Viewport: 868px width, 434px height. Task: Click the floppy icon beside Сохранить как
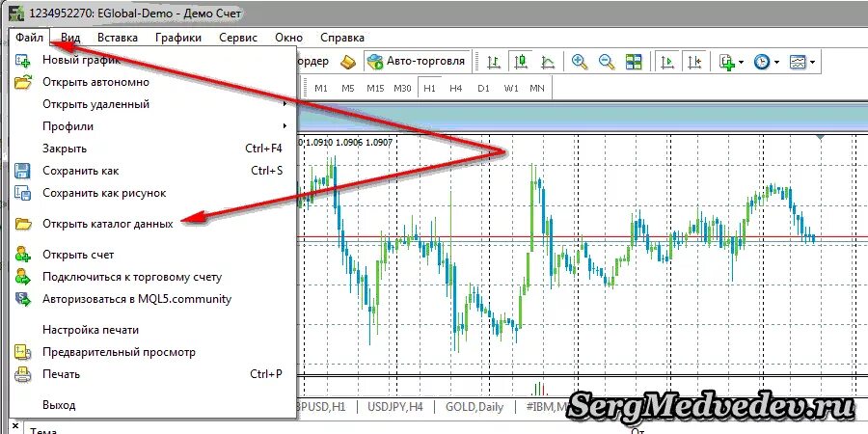(23, 171)
